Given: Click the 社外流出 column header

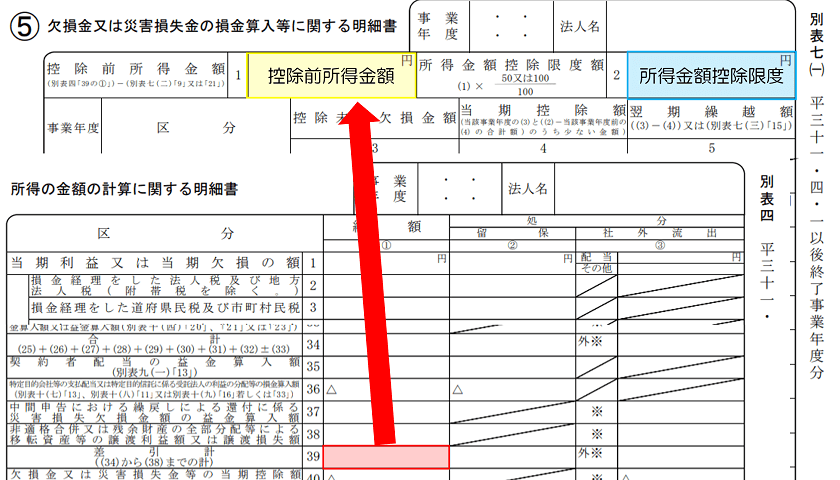Looking at the screenshot, I should point(660,233).
